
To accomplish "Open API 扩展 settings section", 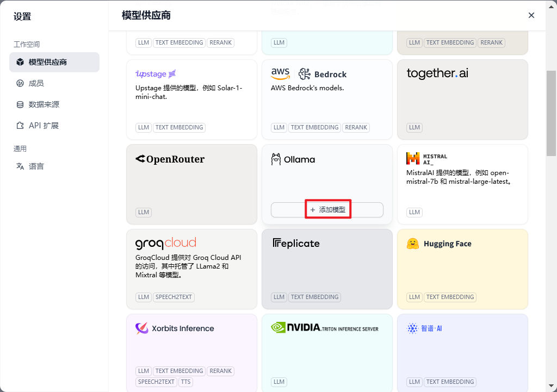I will (x=54, y=126).
